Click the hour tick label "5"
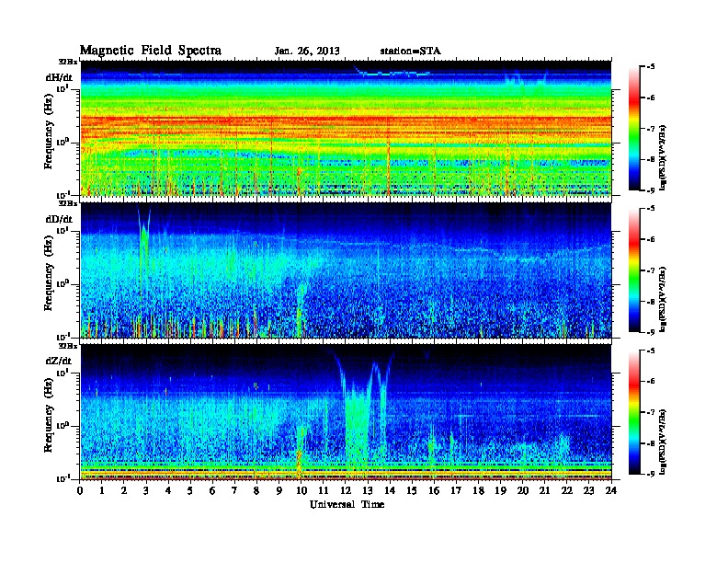728x563 pixels. (x=190, y=491)
